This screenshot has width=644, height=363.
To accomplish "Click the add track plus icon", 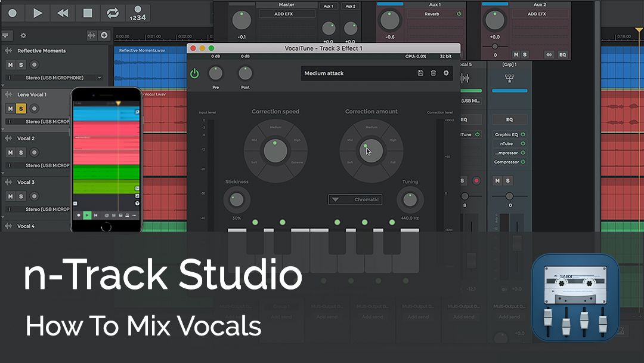I will (104, 35).
